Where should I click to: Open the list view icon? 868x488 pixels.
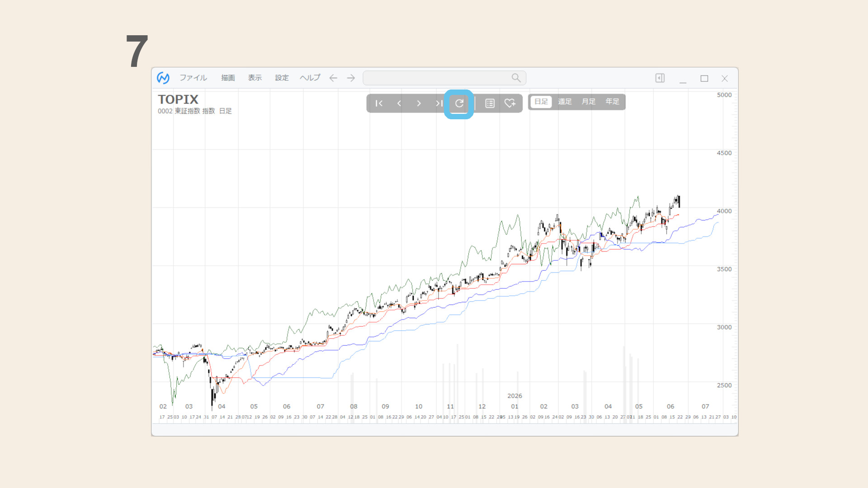[490, 103]
